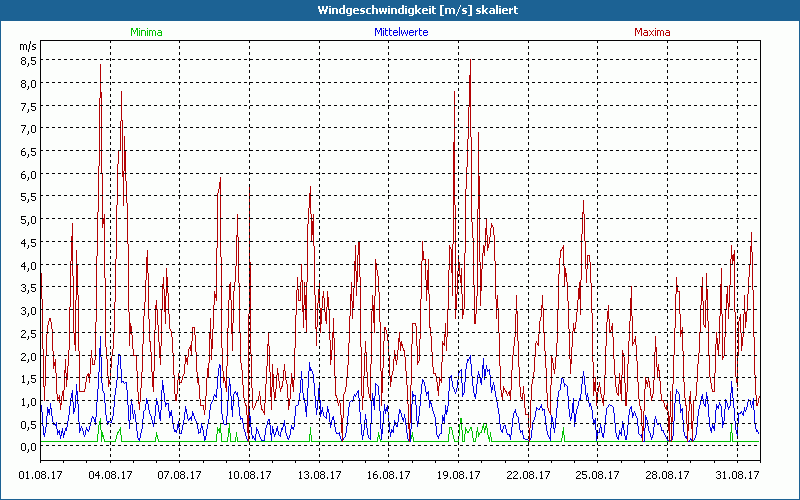
Task: Click the blue Mittelwerte legend label
Action: tap(401, 32)
